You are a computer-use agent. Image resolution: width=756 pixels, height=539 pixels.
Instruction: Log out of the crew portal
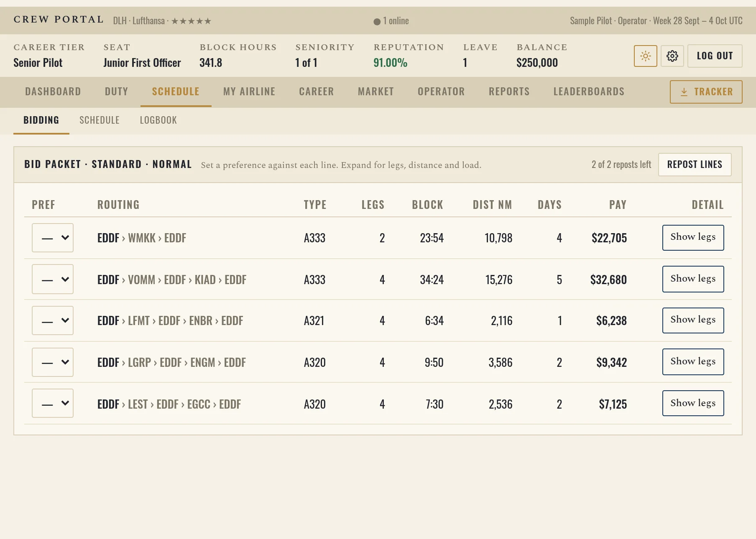(x=715, y=56)
